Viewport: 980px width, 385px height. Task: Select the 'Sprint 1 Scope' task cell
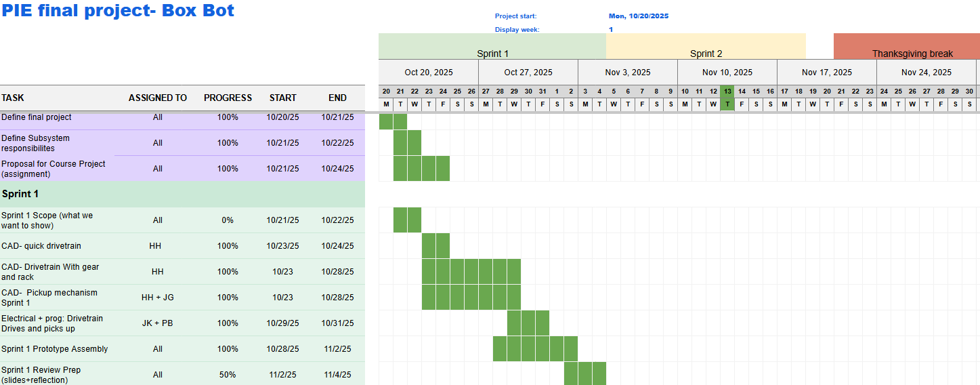tap(58, 220)
